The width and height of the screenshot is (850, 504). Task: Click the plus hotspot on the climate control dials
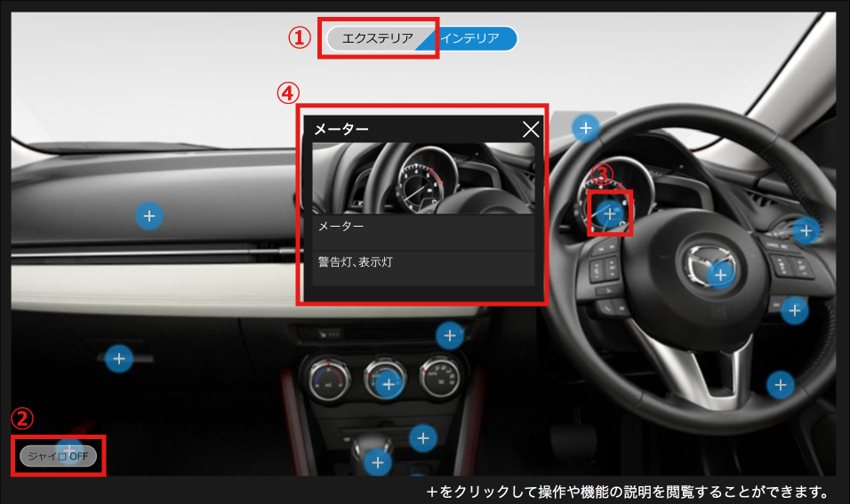point(388,384)
